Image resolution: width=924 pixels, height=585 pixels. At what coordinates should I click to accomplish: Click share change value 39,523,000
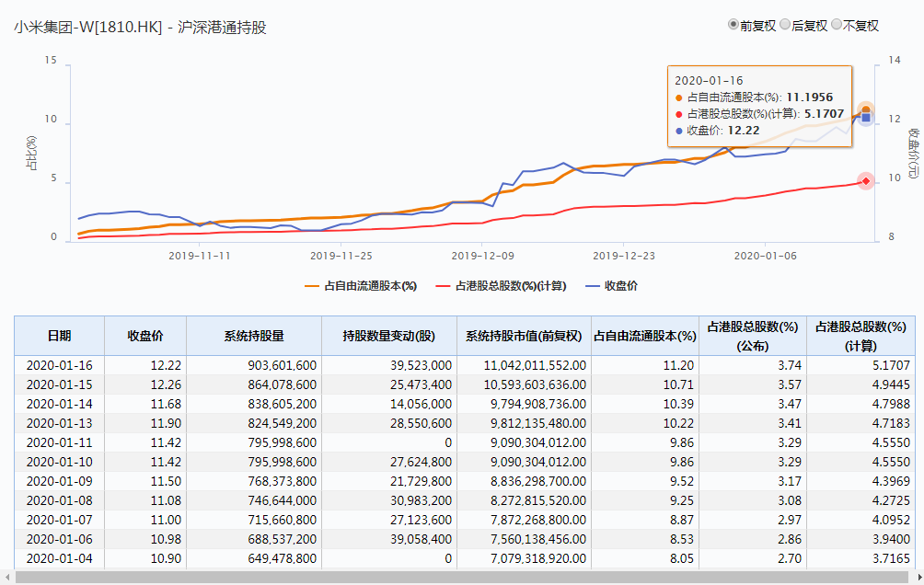coord(421,365)
